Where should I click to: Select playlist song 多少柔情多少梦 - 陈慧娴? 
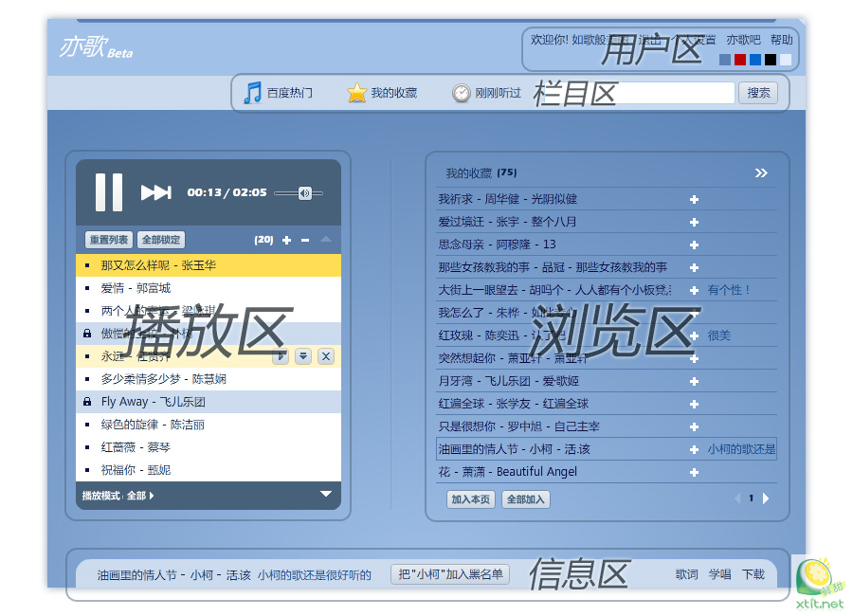209,379
